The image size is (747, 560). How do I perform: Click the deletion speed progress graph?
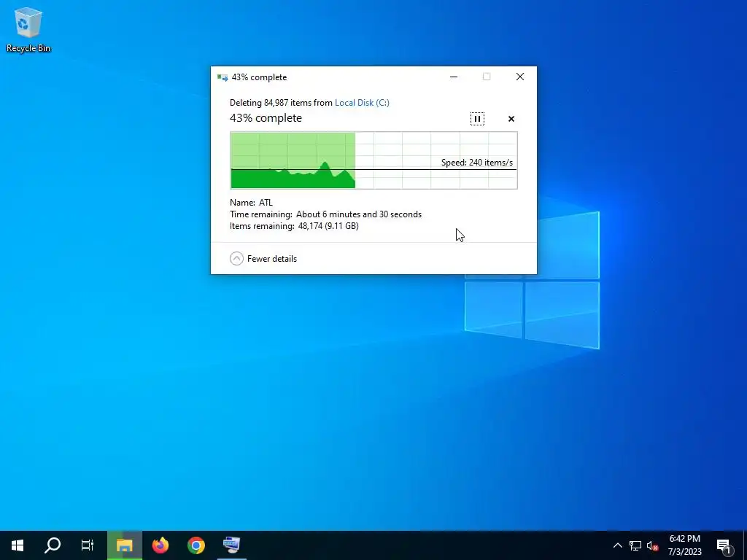coord(373,160)
